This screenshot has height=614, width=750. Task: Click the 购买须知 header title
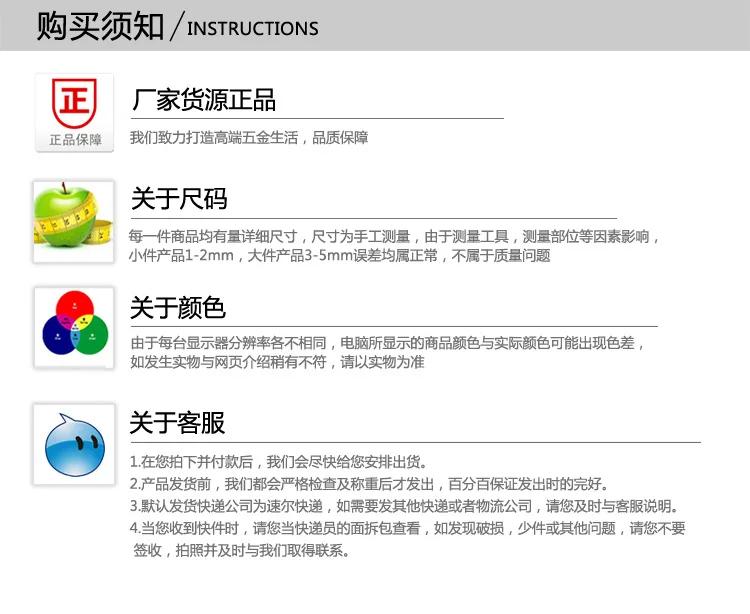point(100,27)
